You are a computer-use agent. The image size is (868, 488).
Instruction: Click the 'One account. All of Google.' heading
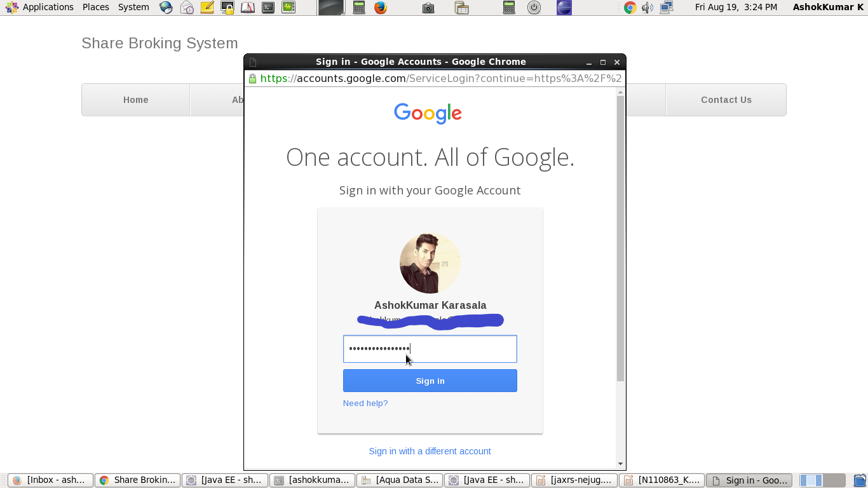point(430,157)
